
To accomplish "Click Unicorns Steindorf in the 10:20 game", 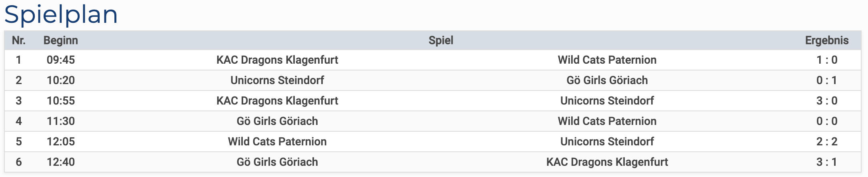I will (277, 80).
